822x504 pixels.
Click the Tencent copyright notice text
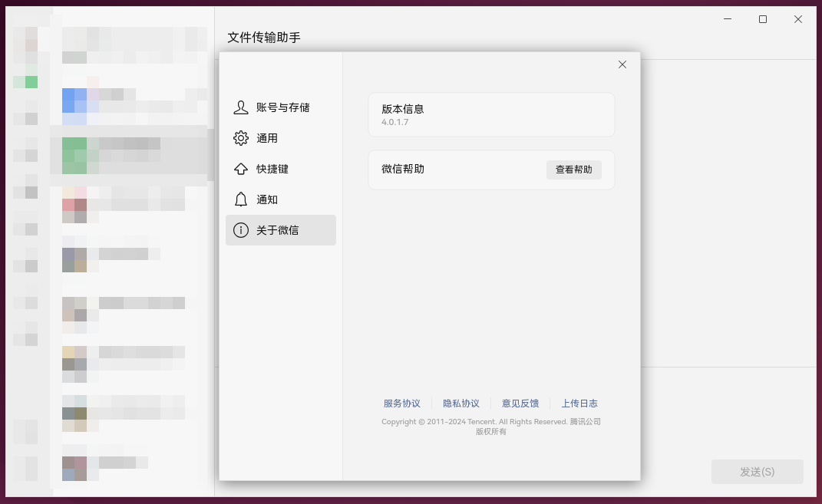[x=491, y=427]
